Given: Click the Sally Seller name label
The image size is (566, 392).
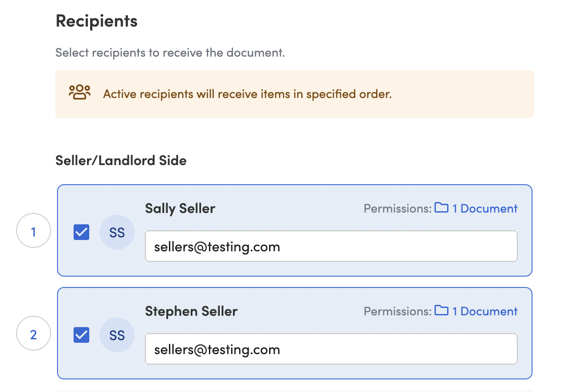Looking at the screenshot, I should tap(180, 209).
